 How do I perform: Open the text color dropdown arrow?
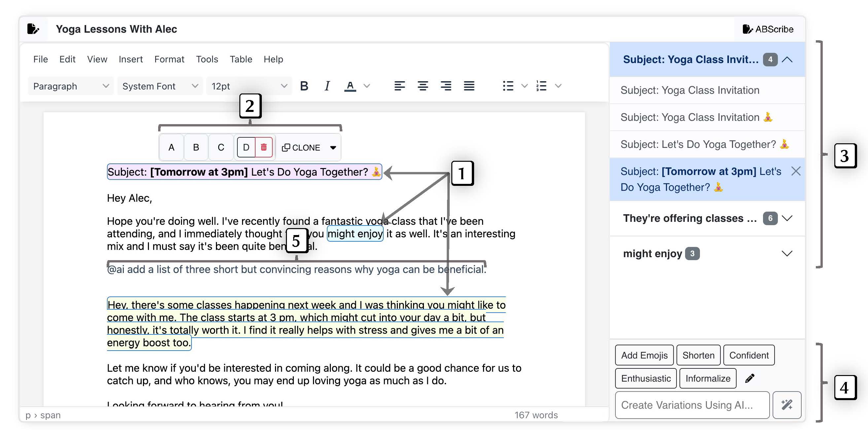[x=367, y=86]
